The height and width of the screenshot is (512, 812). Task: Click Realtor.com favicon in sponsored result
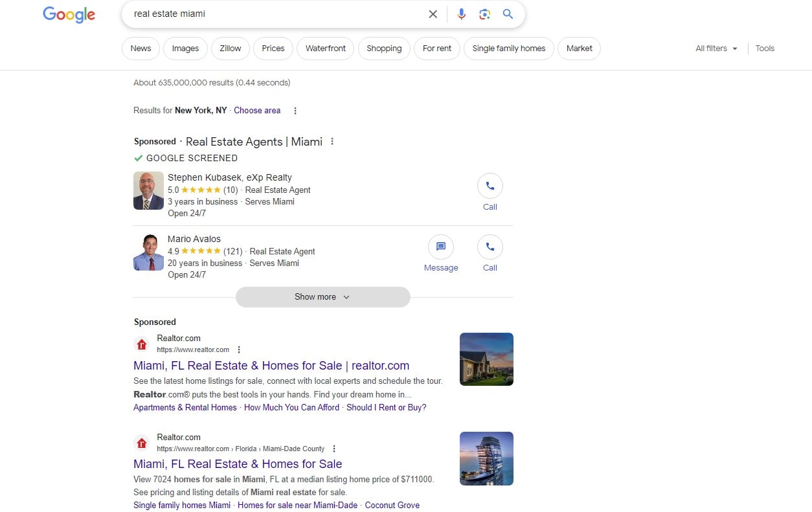point(142,344)
